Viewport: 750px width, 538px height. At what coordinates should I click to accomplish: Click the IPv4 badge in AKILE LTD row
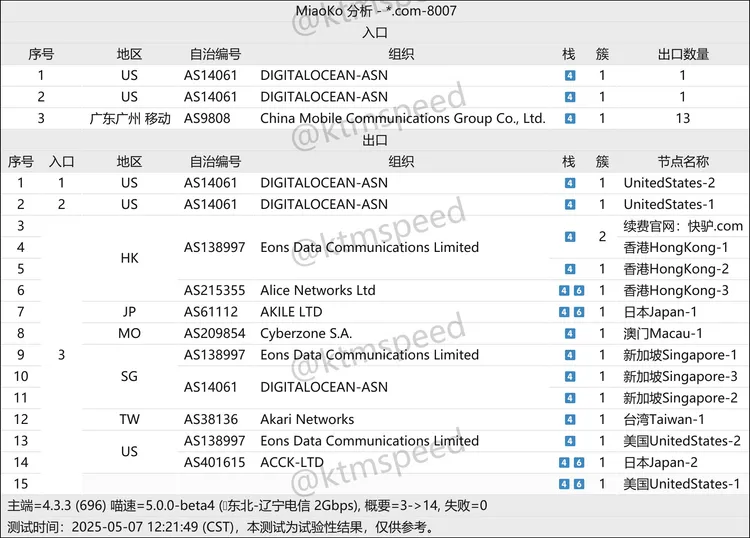pos(564,312)
